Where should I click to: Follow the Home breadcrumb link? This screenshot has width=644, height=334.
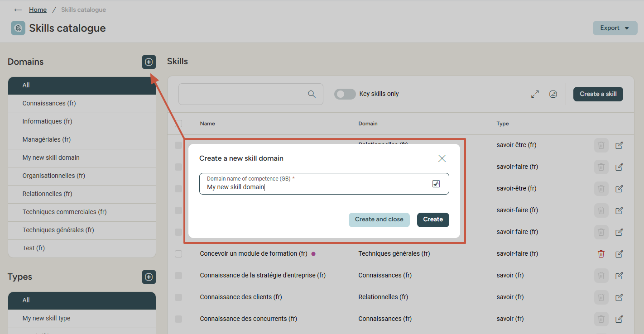[38, 10]
